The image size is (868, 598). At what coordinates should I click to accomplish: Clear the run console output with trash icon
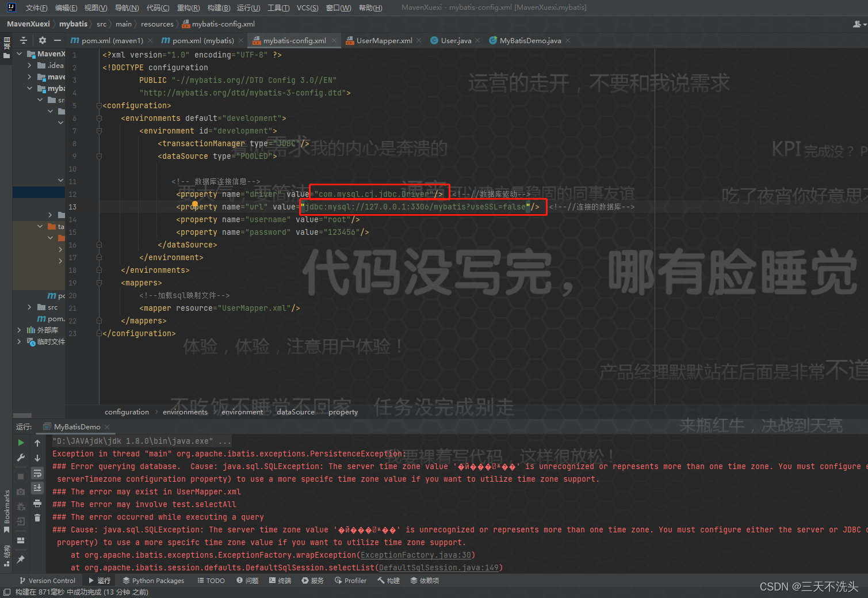(37, 518)
